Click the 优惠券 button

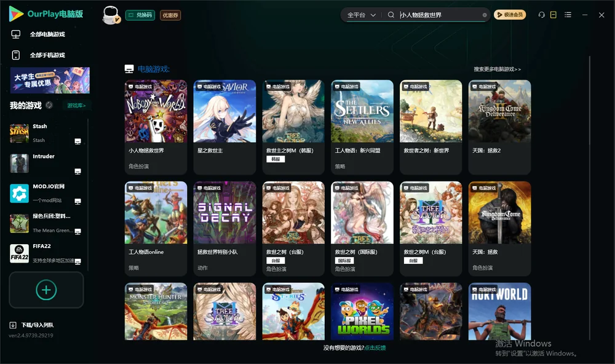[170, 15]
